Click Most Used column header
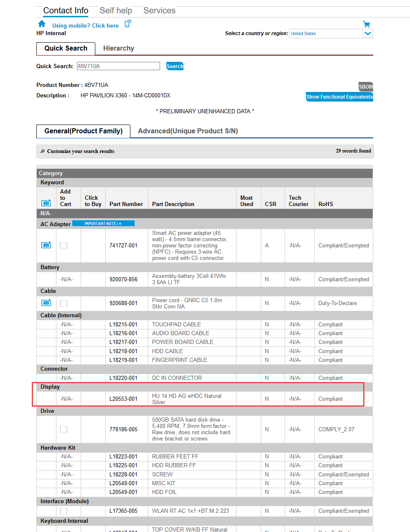 [247, 201]
